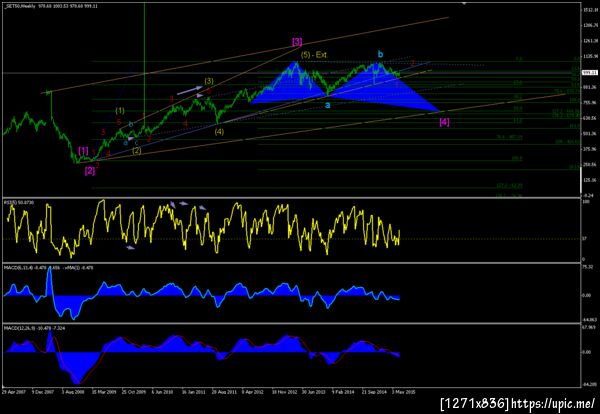Click the 15 Mar 2009 date label

click(x=103, y=391)
